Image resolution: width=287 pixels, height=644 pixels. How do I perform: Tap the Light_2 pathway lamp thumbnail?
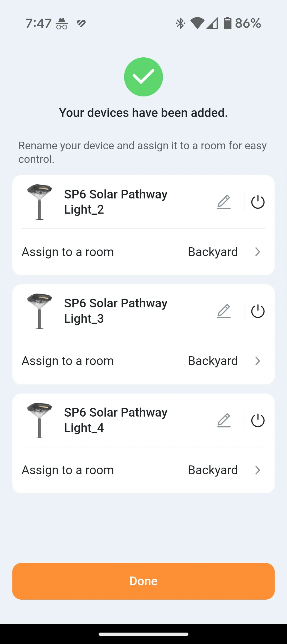pos(40,202)
